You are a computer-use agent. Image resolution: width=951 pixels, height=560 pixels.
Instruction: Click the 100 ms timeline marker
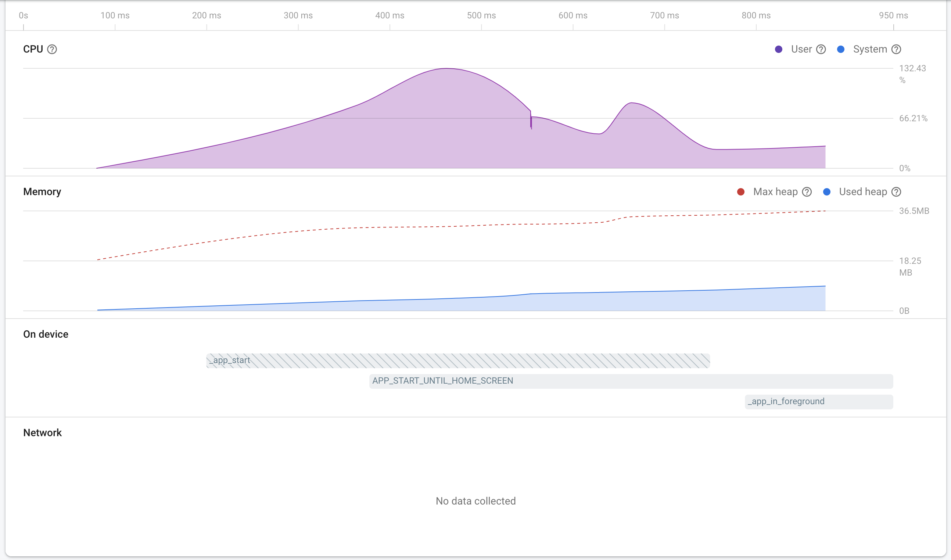tap(115, 16)
